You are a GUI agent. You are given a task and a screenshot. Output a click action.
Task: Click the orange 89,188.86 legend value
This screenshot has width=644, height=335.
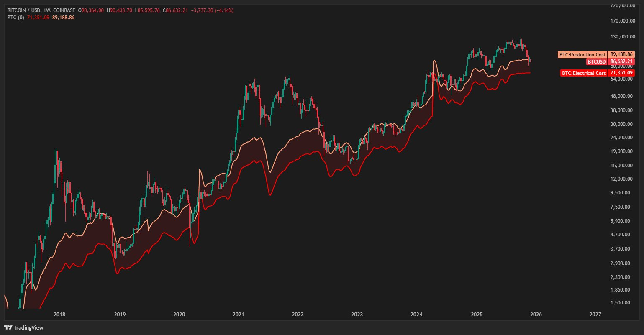(63, 17)
